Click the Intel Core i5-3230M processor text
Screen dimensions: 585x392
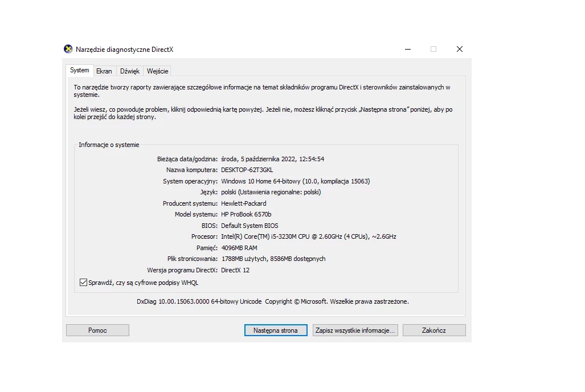(x=308, y=236)
